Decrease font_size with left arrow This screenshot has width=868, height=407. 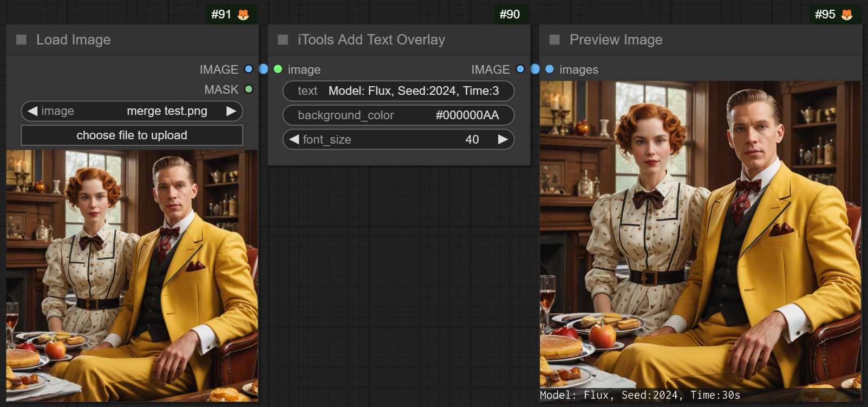[x=294, y=139]
